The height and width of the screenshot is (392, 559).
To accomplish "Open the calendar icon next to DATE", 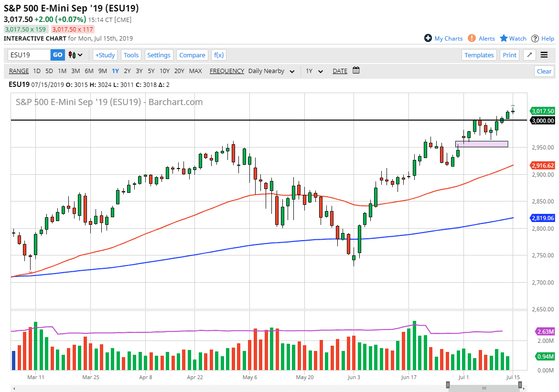I will (355, 70).
